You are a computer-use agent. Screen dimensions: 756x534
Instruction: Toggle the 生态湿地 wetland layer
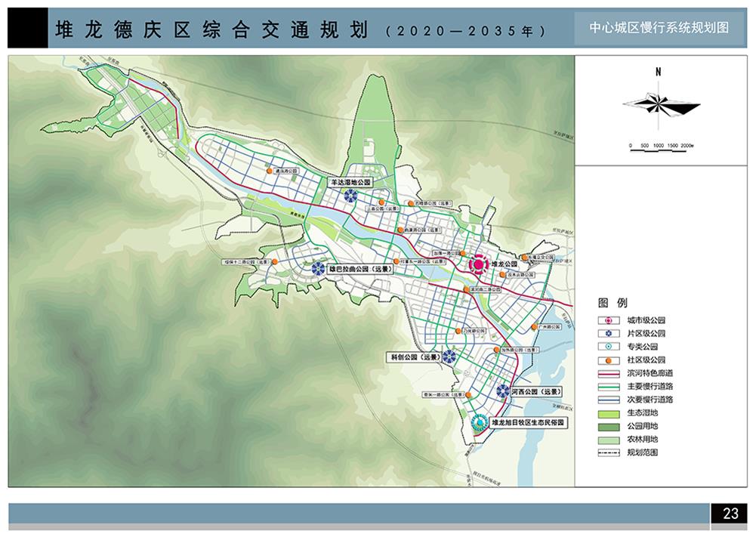[608, 414]
